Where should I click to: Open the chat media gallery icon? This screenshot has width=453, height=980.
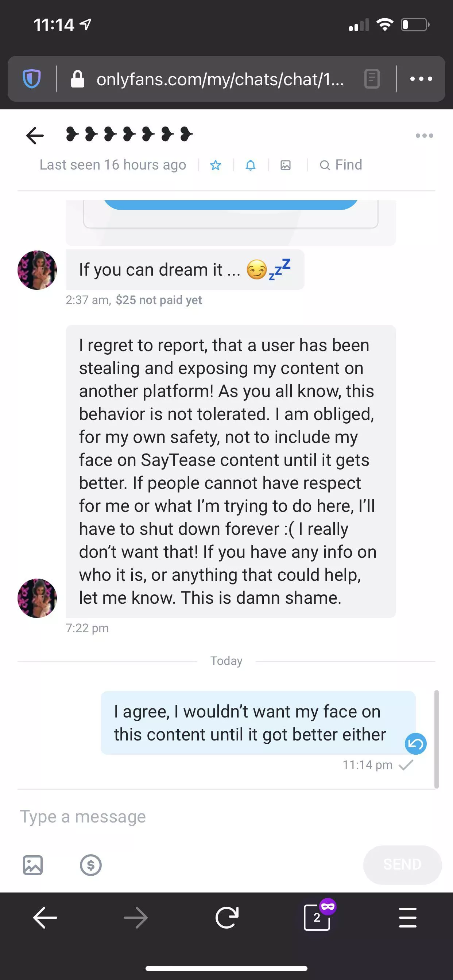pos(286,165)
